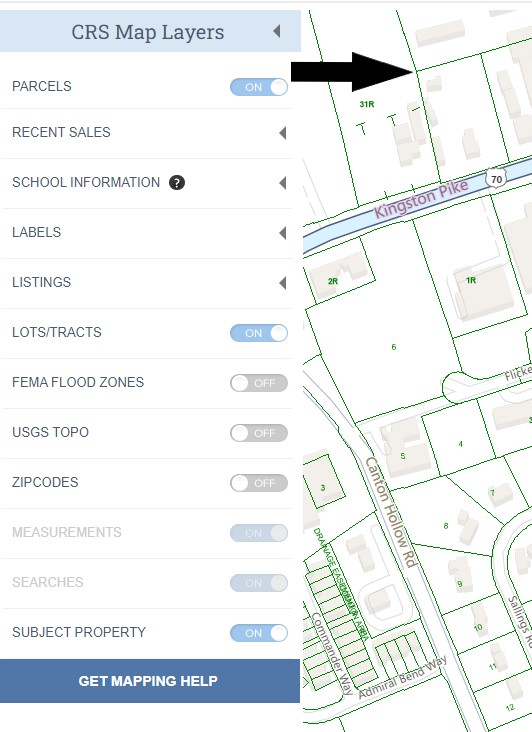Toggle the Subject Property switch off
This screenshot has width=532, height=732.
tap(259, 633)
